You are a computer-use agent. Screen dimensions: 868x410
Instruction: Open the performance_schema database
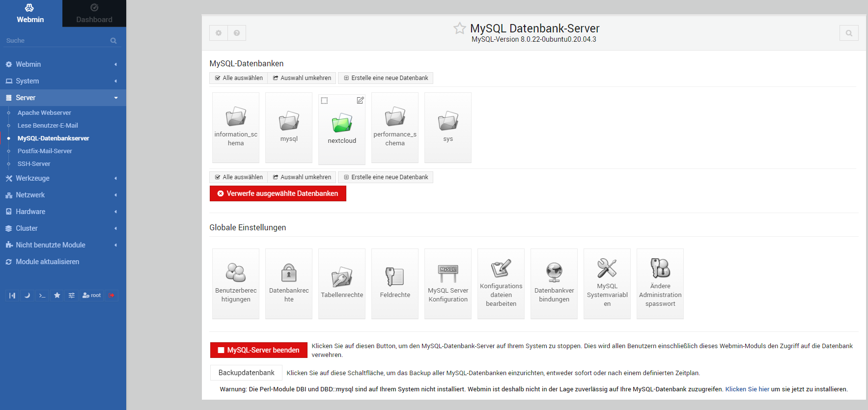point(395,127)
